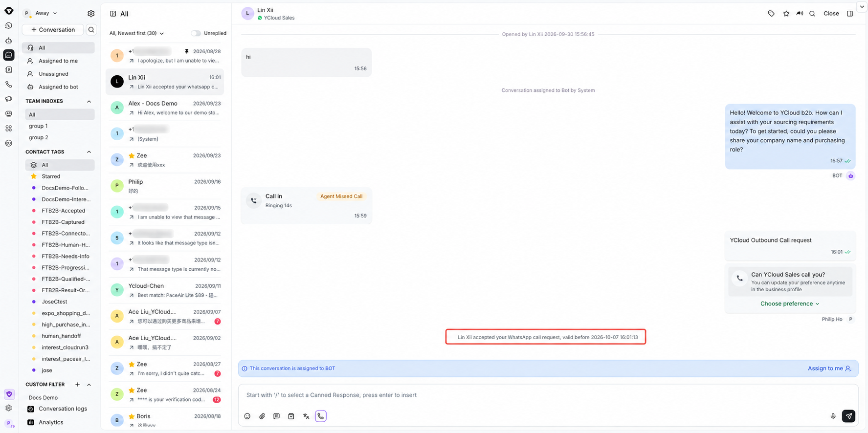
Task: Click the forward-with-sound icon in chat header
Action: (800, 14)
